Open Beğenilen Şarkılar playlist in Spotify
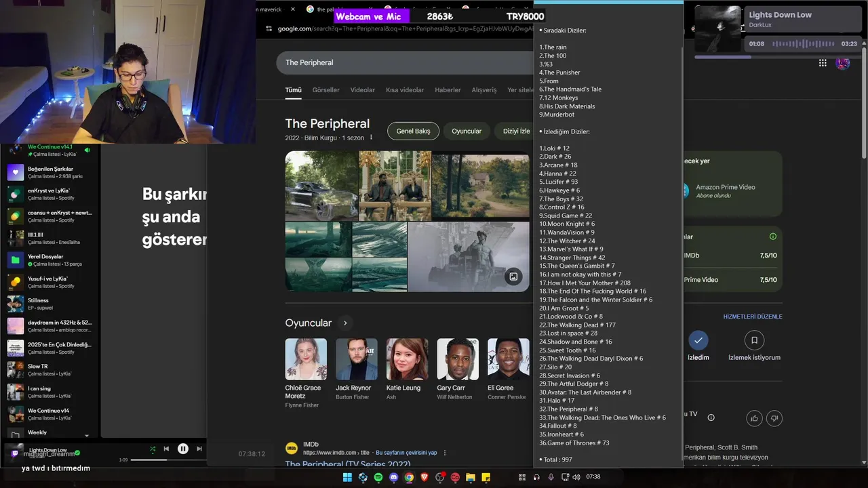This screenshot has width=868, height=488. pos(52,172)
